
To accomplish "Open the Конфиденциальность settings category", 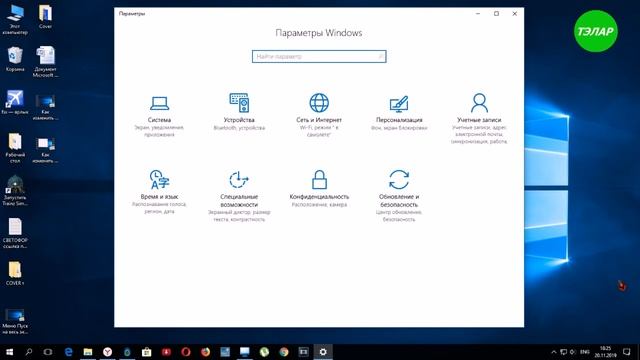I will (x=319, y=189).
